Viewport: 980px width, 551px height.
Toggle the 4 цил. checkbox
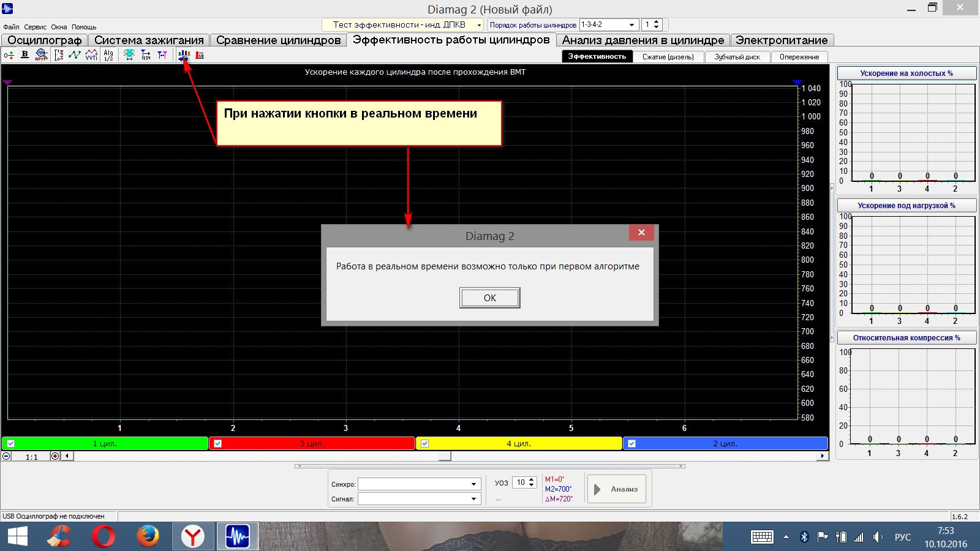[424, 444]
